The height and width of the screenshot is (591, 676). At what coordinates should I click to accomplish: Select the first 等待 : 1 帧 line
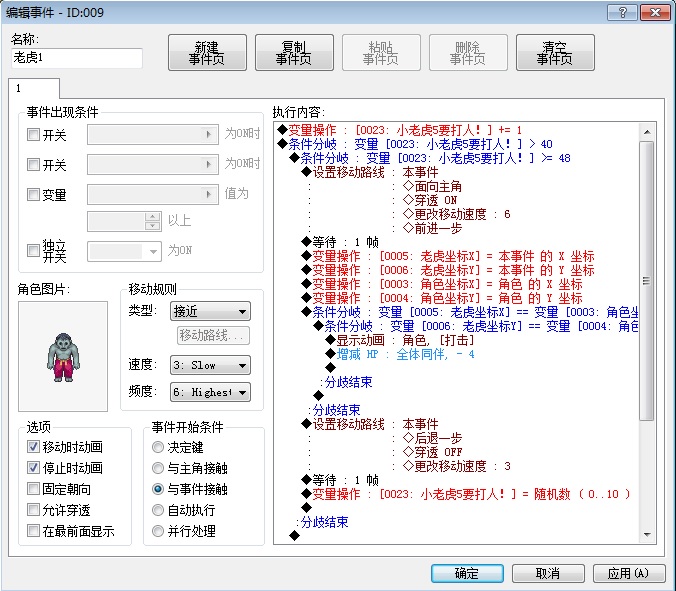click(340, 242)
